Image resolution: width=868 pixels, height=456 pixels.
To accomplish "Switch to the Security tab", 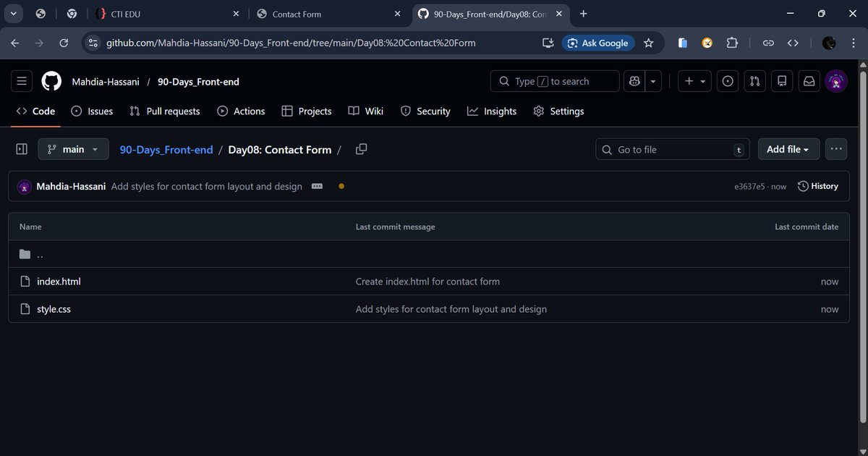I will [x=425, y=111].
